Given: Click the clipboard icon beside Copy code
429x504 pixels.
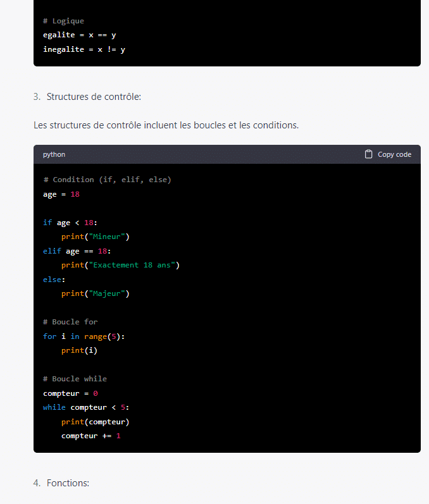Looking at the screenshot, I should [368, 154].
